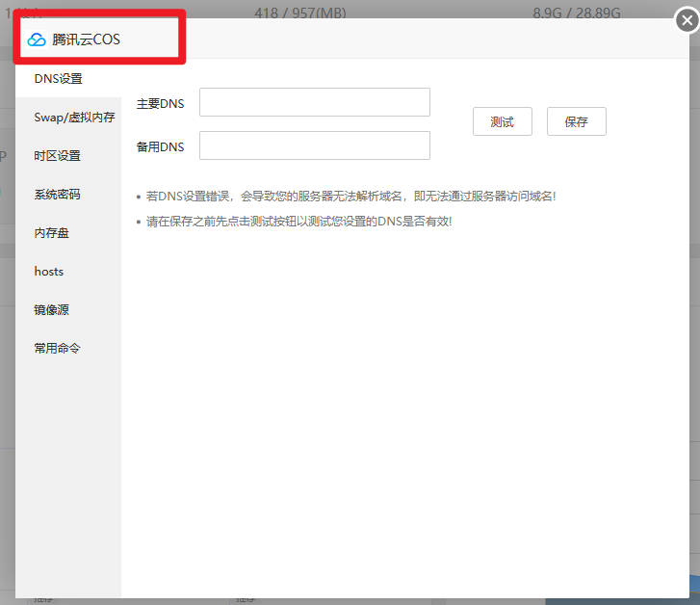This screenshot has height=605, width=700.
Task: Click the Tencent Cloud COS cloud icon
Action: (x=37, y=39)
